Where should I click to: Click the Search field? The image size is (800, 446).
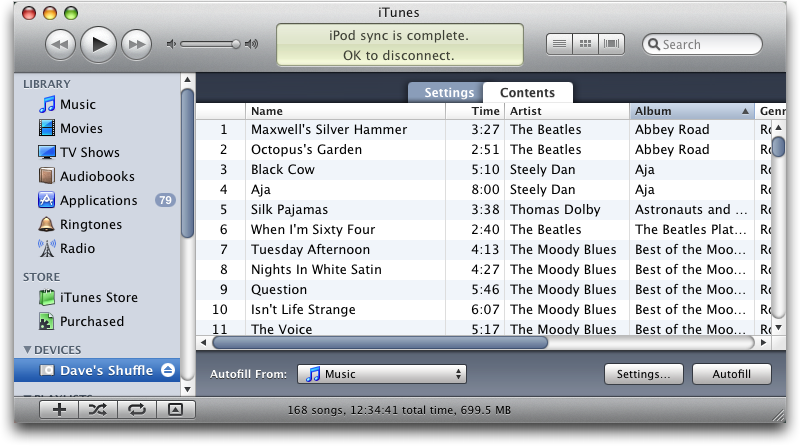pos(702,44)
